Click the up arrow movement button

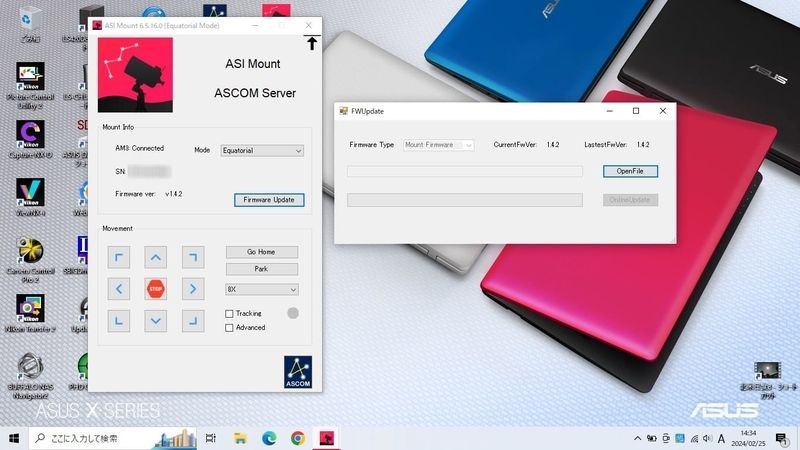point(156,258)
